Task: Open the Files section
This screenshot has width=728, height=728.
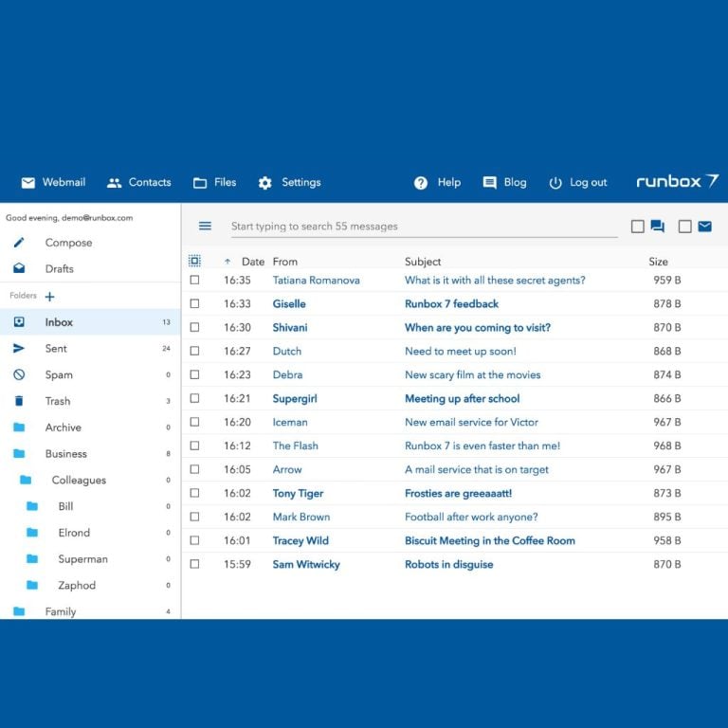Action: [x=226, y=182]
